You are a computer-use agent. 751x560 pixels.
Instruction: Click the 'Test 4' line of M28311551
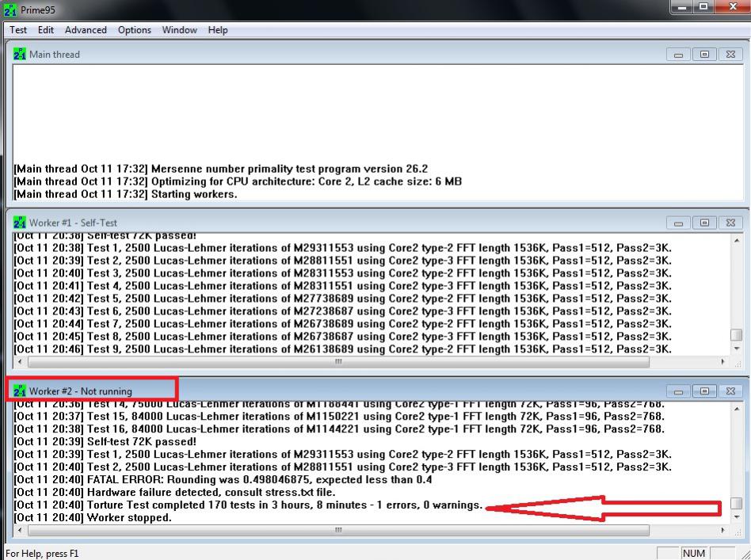pyautogui.click(x=342, y=286)
